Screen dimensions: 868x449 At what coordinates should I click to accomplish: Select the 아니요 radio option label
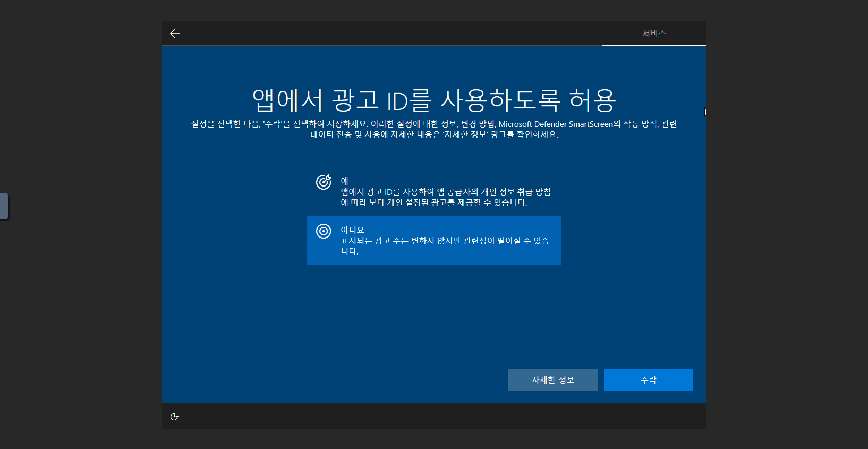click(352, 230)
